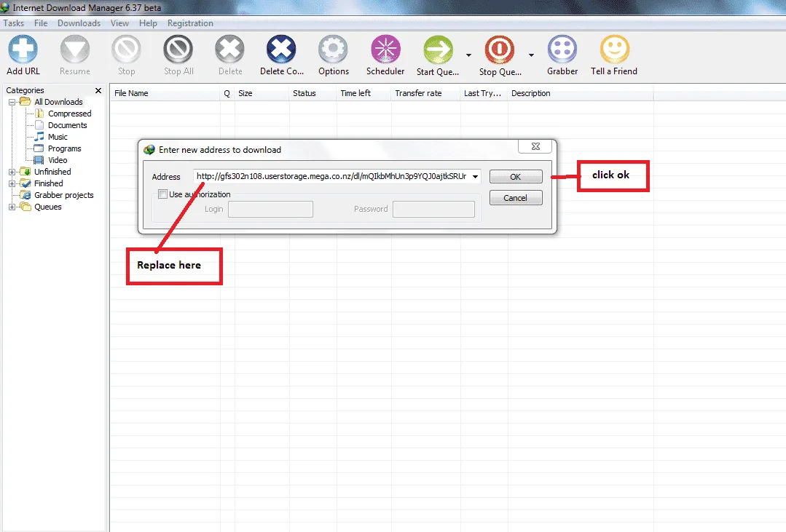Sort by Transfer rate column header

click(425, 93)
